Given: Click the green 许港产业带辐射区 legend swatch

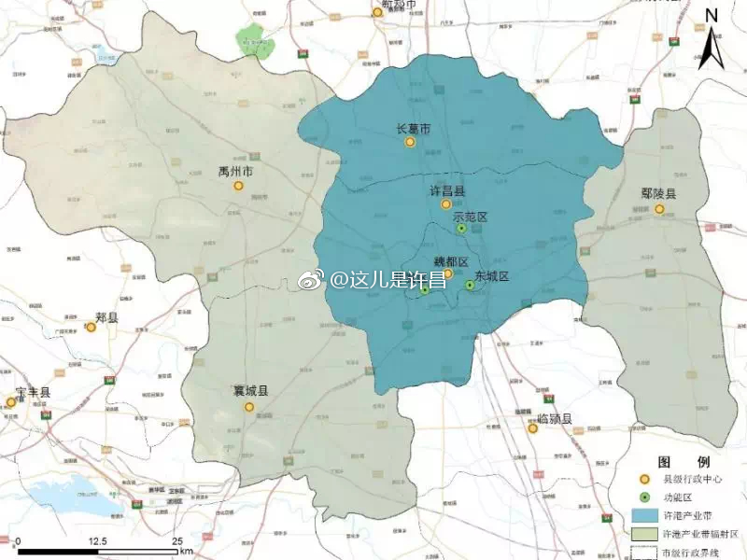Looking at the screenshot, I should [x=645, y=534].
